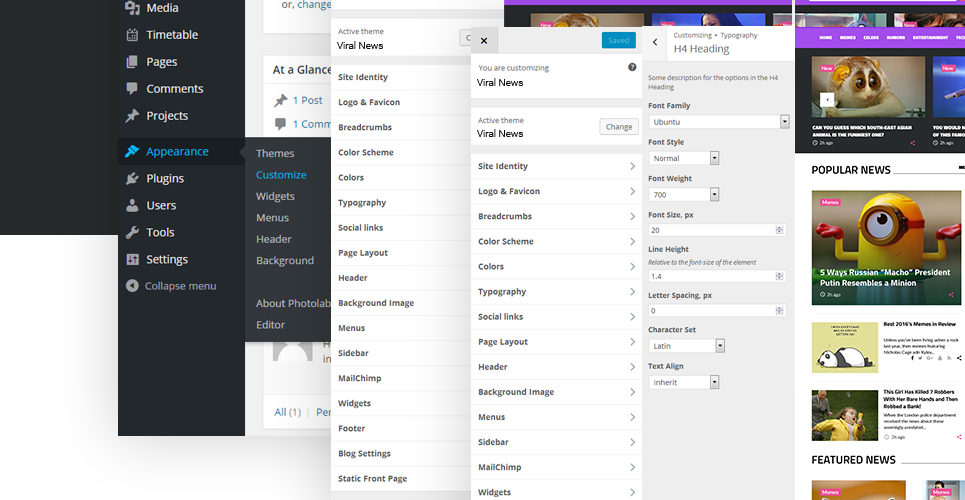The height and width of the screenshot is (500, 965).
Task: Open Themes in Appearance submenu
Action: [275, 153]
